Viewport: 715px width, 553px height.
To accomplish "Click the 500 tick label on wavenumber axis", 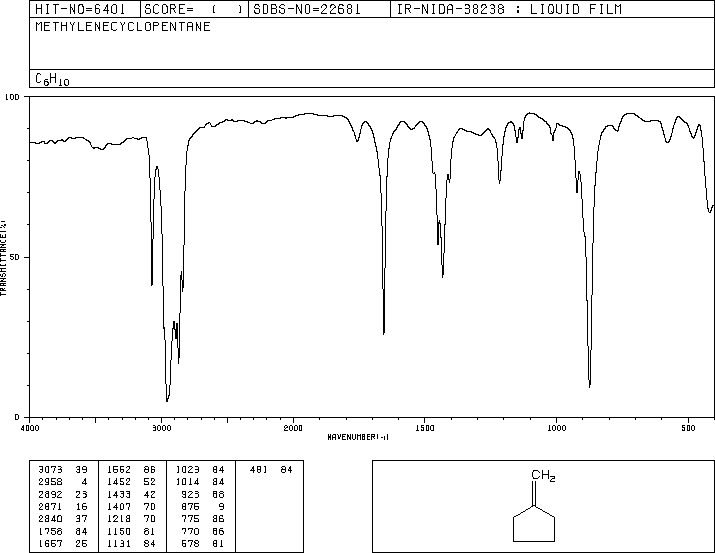I will click(688, 428).
